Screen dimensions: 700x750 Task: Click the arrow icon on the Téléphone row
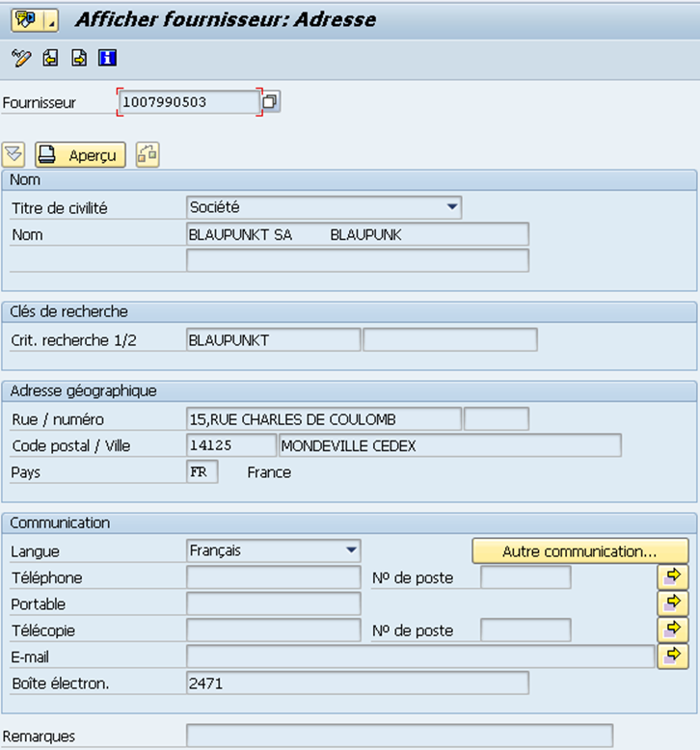pos(673,576)
